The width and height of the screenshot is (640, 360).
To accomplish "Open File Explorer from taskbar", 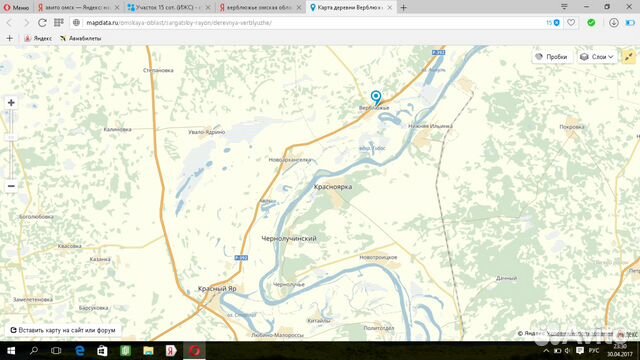I will pos(148,351).
